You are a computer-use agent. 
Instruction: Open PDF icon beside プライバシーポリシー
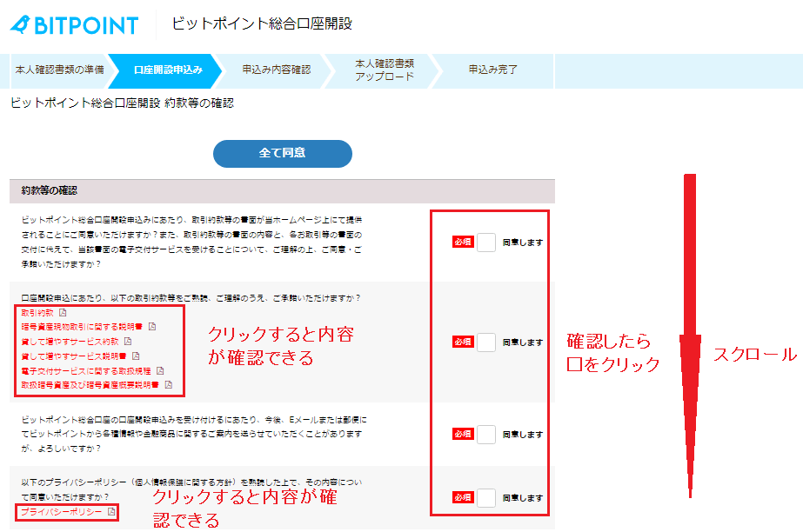click(x=111, y=512)
